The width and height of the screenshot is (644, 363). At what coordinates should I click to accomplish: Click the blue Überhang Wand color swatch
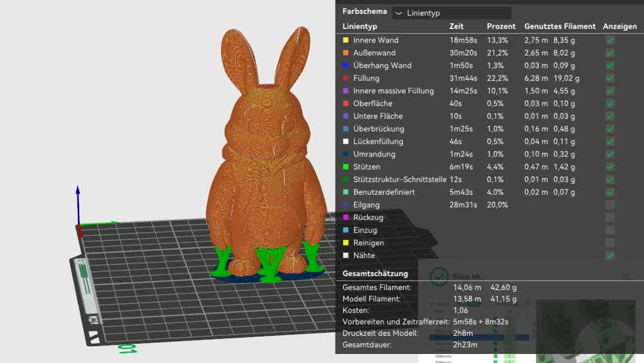click(346, 66)
